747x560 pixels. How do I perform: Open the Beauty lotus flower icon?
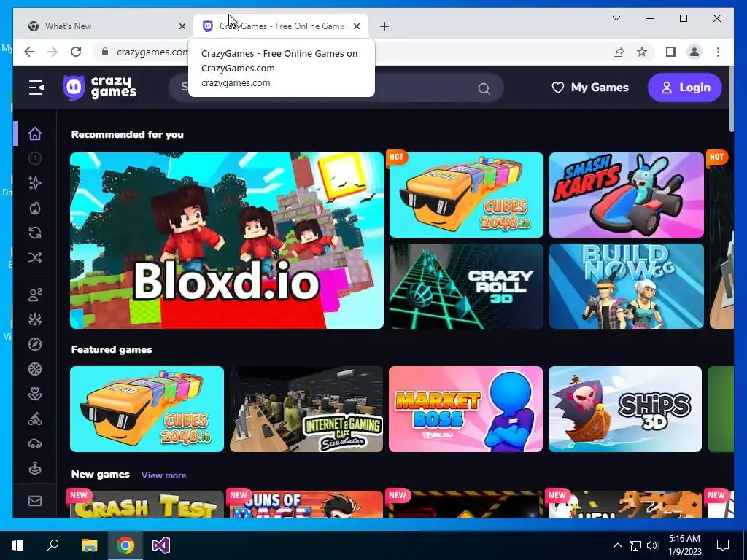(35, 394)
